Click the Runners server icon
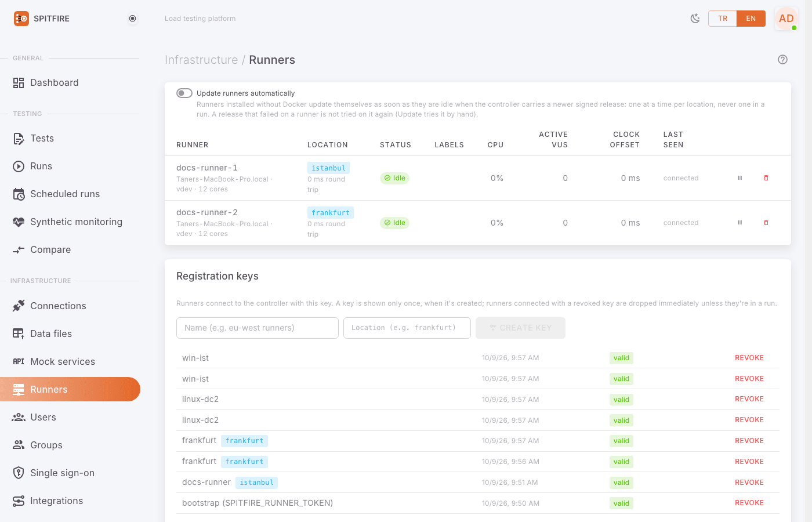Viewport: 812px width, 522px height. [x=19, y=389]
